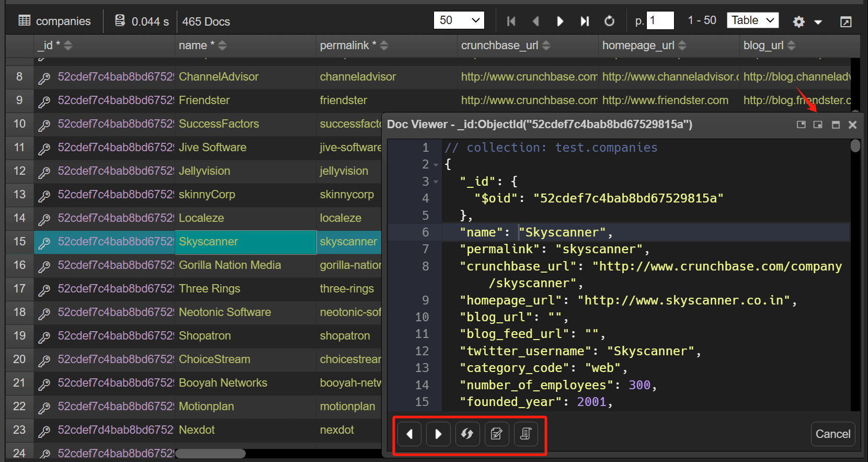Close the Doc Viewer panel
The image size is (868, 462).
tap(852, 125)
